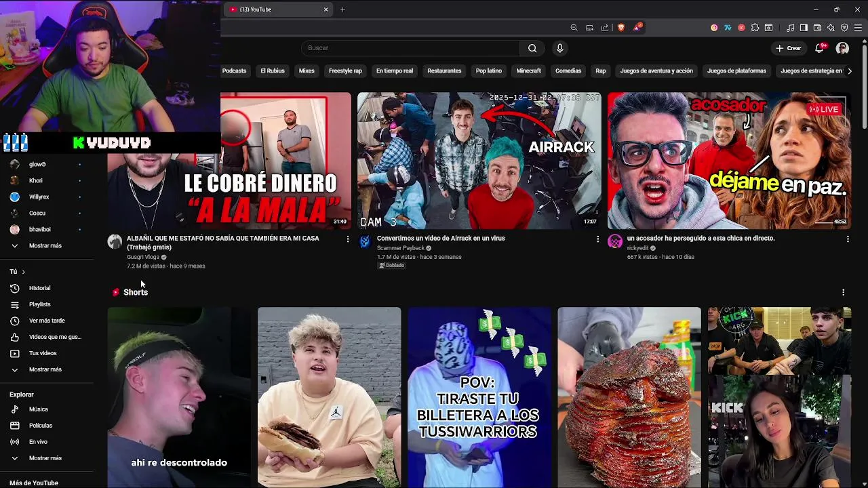Play the Airrack virus video thumbnail

[479, 161]
